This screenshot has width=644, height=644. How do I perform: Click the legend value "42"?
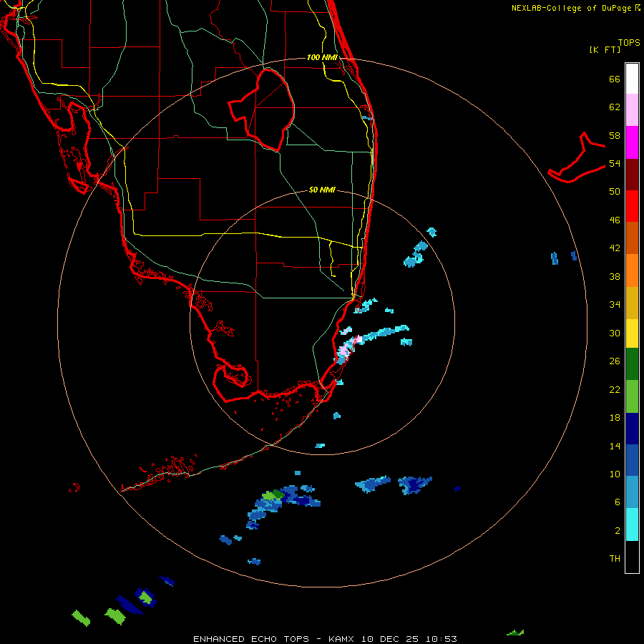[x=615, y=248]
